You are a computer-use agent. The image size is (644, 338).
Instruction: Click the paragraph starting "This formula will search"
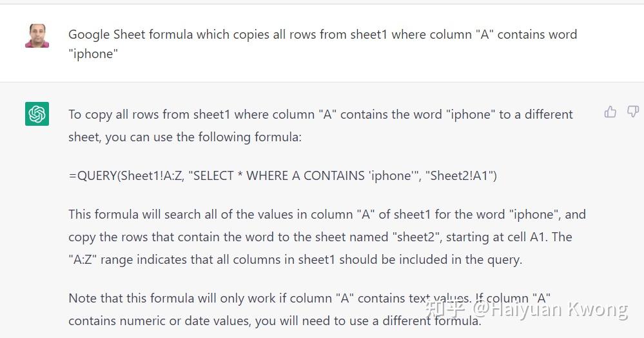click(x=327, y=215)
